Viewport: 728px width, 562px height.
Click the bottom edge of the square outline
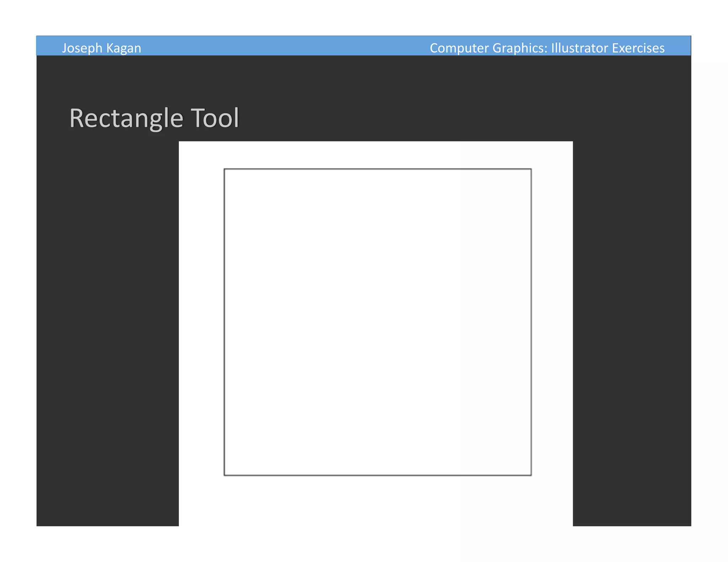click(378, 475)
